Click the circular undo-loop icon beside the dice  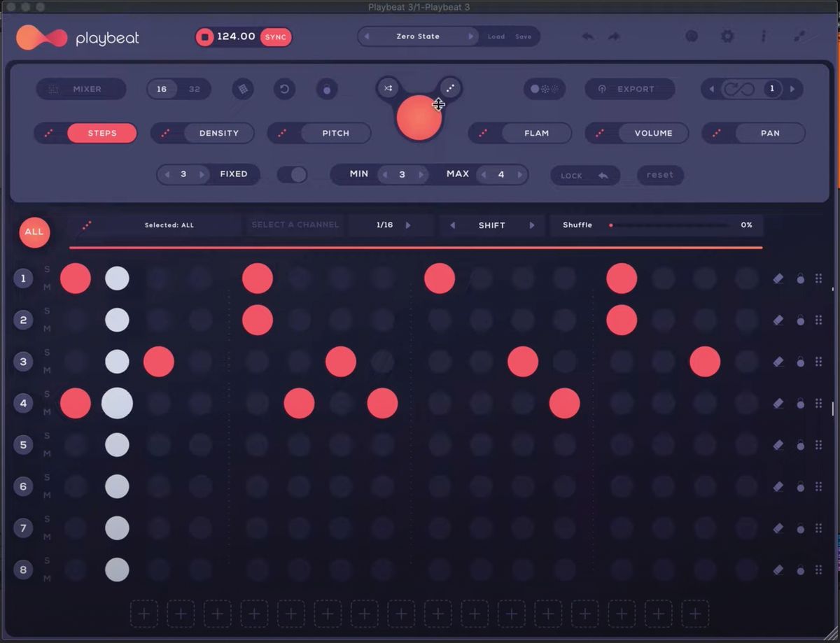(284, 90)
